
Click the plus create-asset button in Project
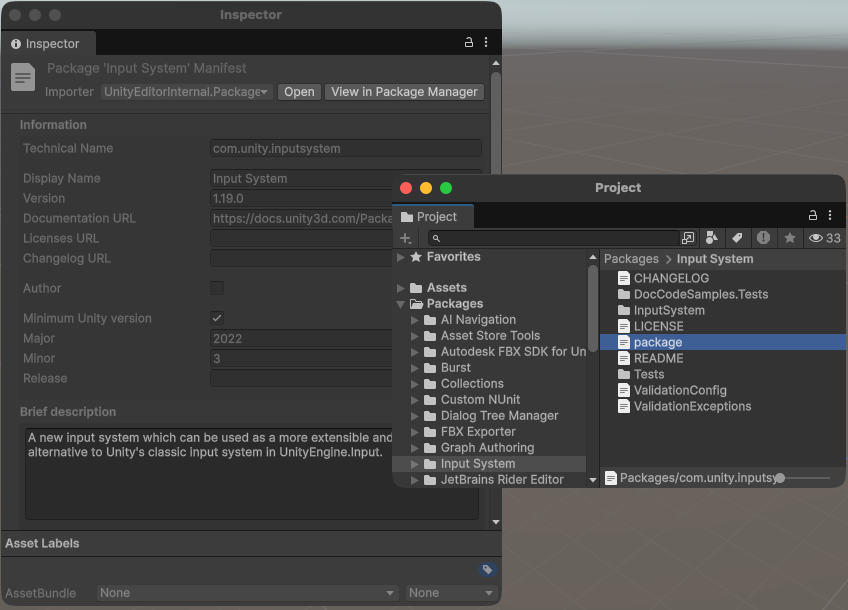(x=406, y=238)
